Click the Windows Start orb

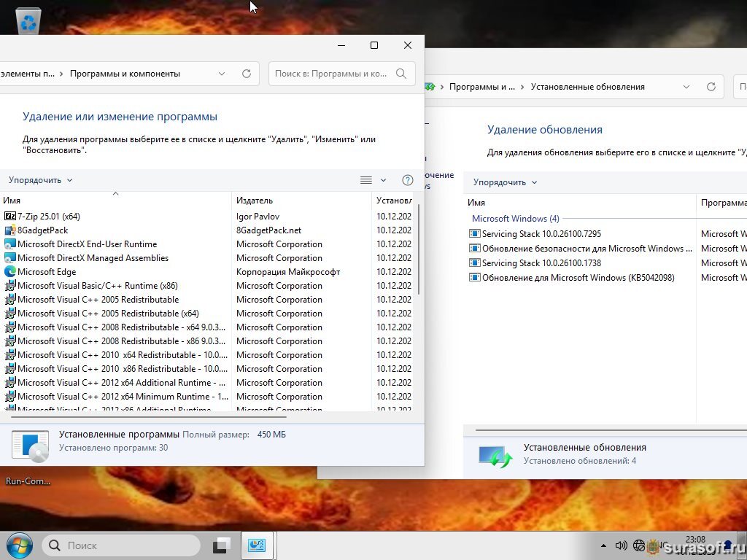(x=19, y=545)
